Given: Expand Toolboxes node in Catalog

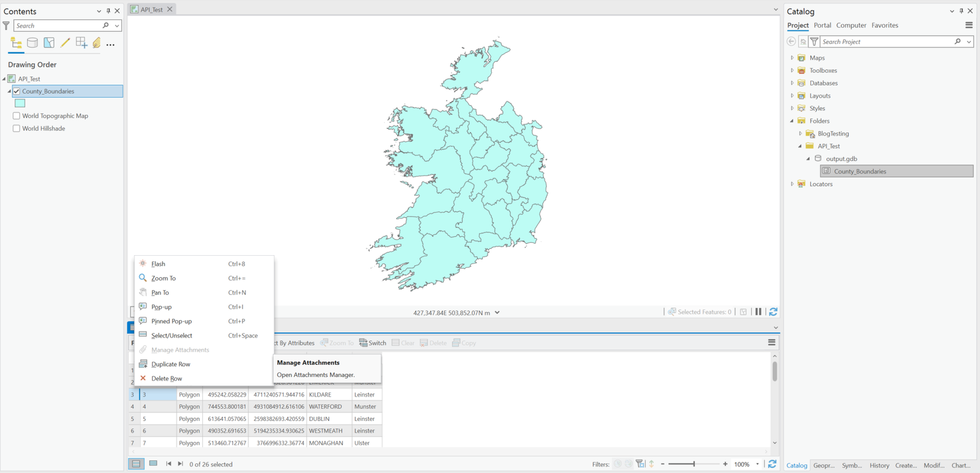Looking at the screenshot, I should point(792,70).
